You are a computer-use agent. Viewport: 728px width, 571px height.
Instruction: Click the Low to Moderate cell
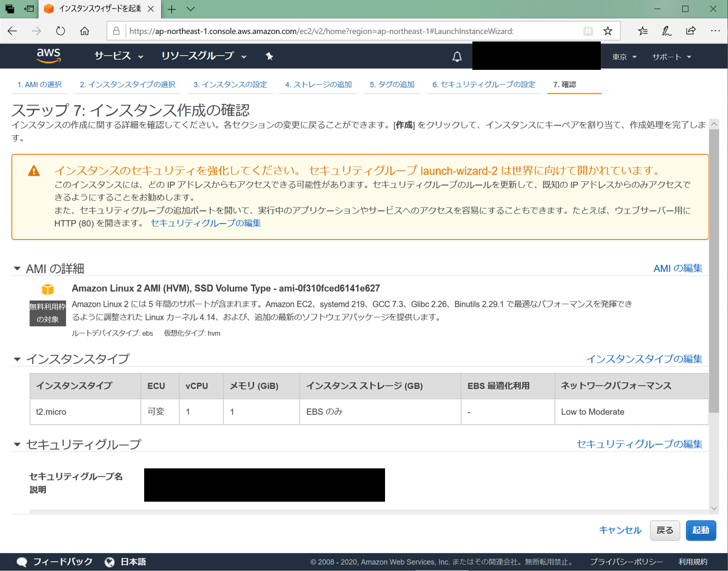[x=631, y=412]
